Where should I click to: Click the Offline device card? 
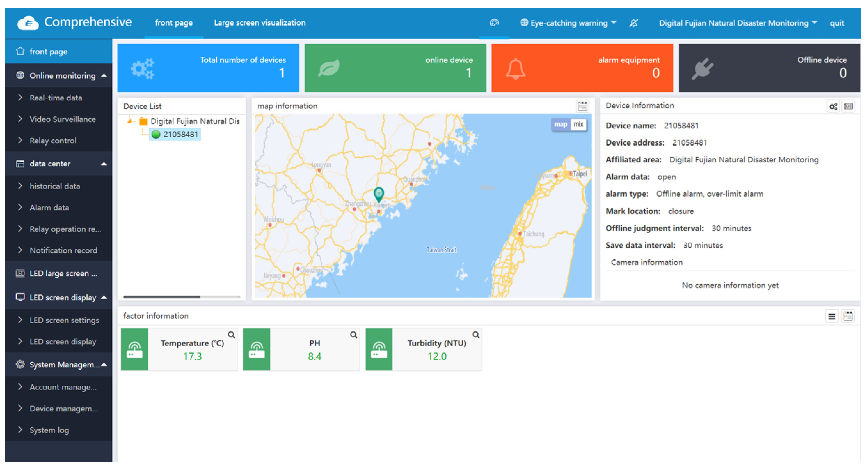tap(769, 68)
